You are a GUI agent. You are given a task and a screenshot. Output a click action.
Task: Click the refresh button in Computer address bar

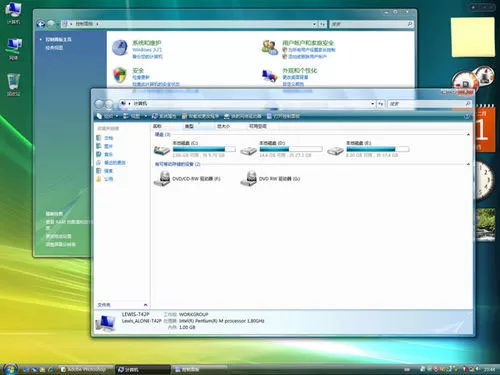click(x=381, y=104)
